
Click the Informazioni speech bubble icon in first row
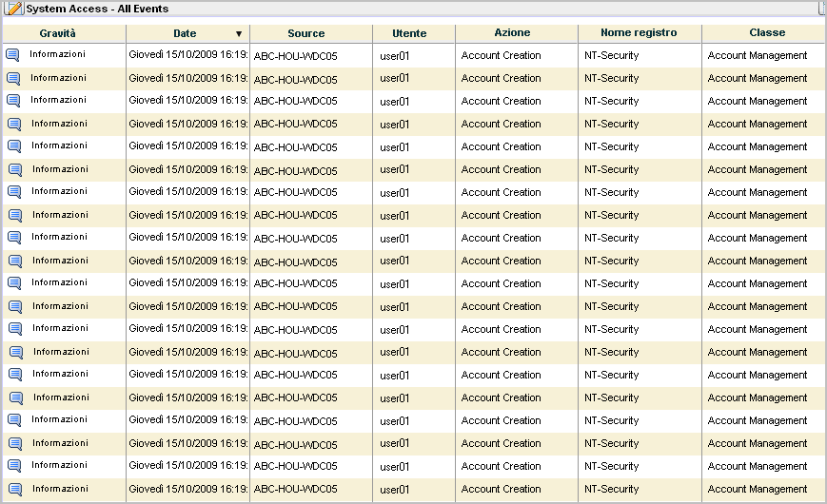pos(13,55)
